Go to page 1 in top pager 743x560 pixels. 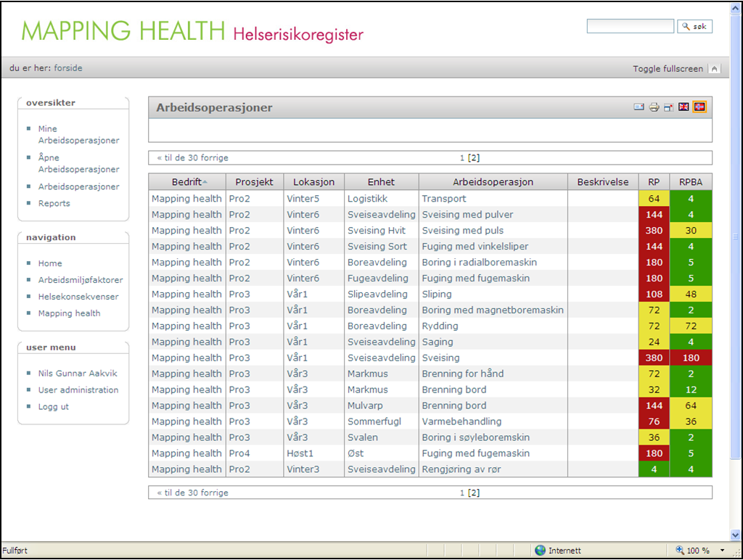462,158
